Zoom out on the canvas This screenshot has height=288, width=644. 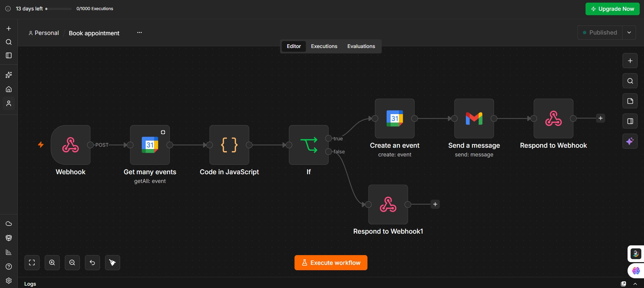tap(72, 262)
